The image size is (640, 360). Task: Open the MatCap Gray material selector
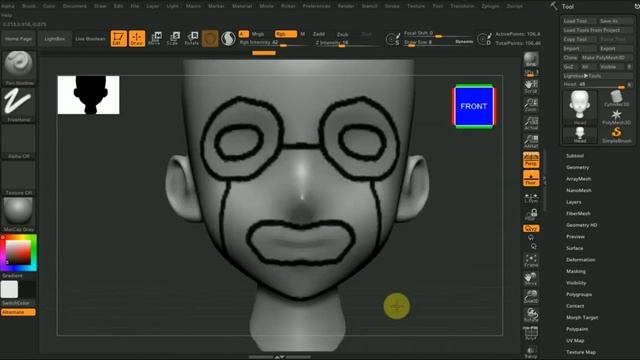coord(19,212)
